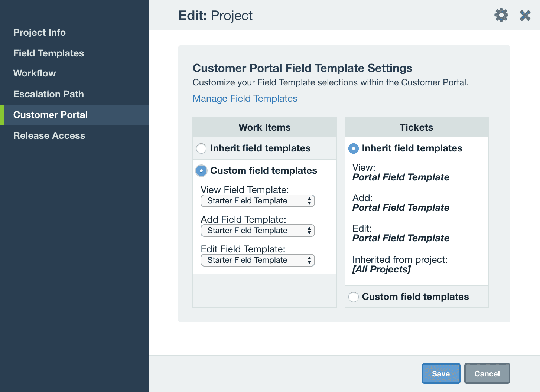
Task: Save the project settings
Action: pos(441,373)
